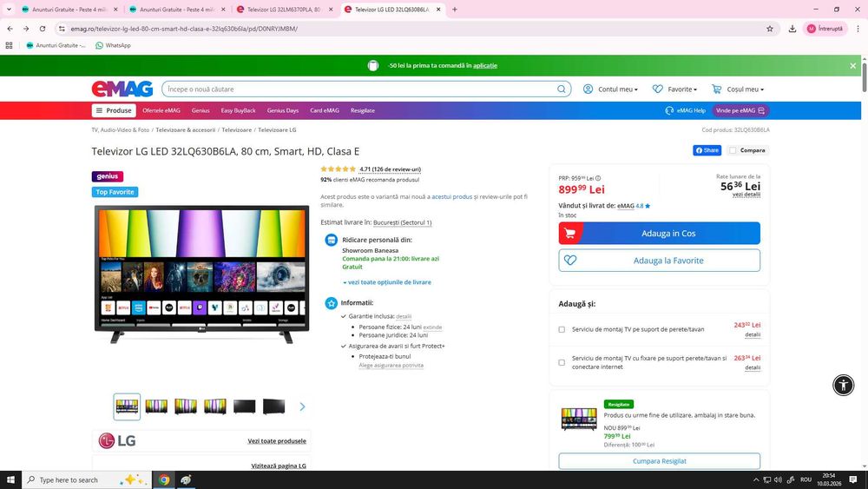Open Chrome three-dot menu
This screenshot has width=868, height=489.
coord(858,29)
